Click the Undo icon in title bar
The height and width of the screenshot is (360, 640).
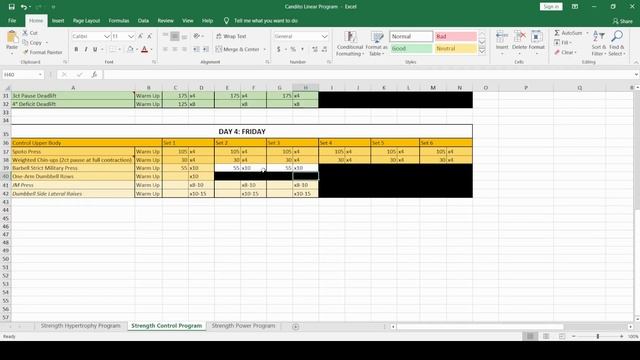(24, 7)
